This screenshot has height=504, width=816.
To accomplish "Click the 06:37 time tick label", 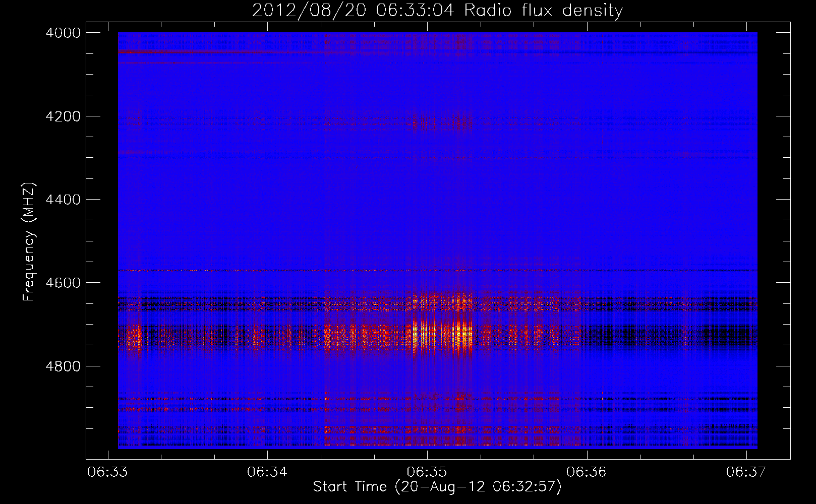I will [746, 472].
